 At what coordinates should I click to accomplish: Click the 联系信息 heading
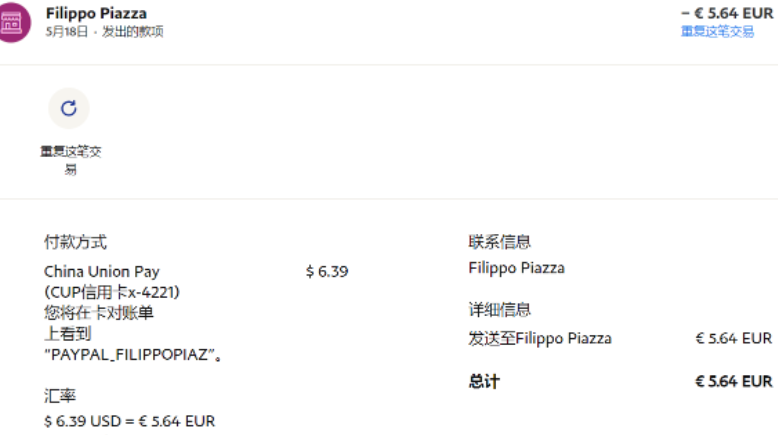click(499, 242)
